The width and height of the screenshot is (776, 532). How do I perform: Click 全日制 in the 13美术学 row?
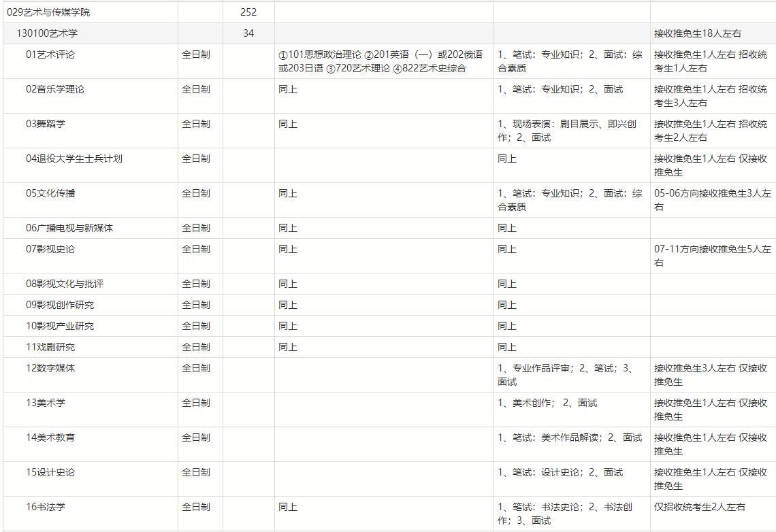pyautogui.click(x=196, y=403)
